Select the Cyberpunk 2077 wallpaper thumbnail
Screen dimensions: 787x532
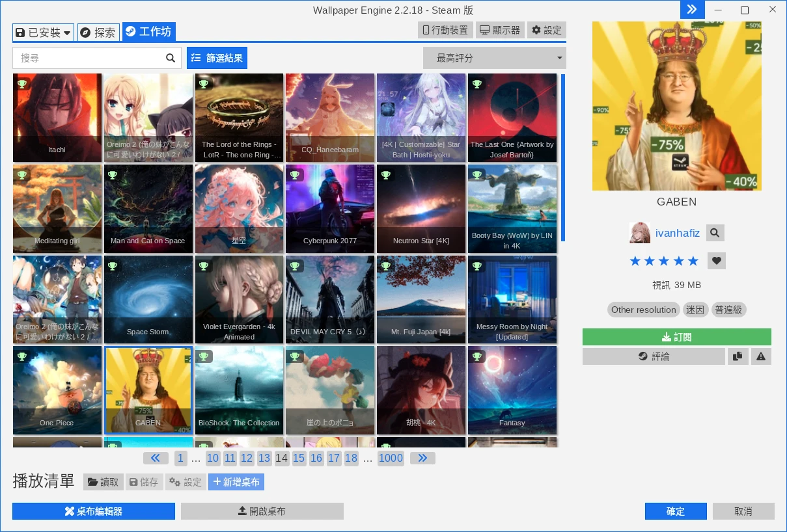tap(330, 208)
